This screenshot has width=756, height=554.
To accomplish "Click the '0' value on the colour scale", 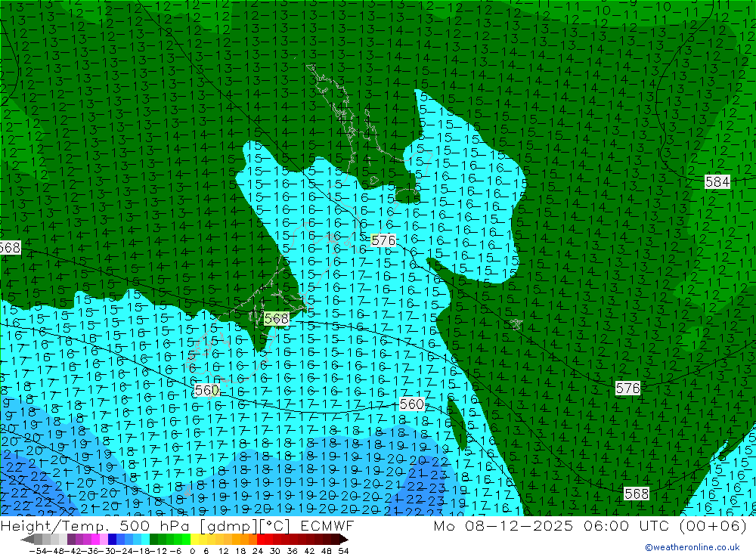I will 192,551.
